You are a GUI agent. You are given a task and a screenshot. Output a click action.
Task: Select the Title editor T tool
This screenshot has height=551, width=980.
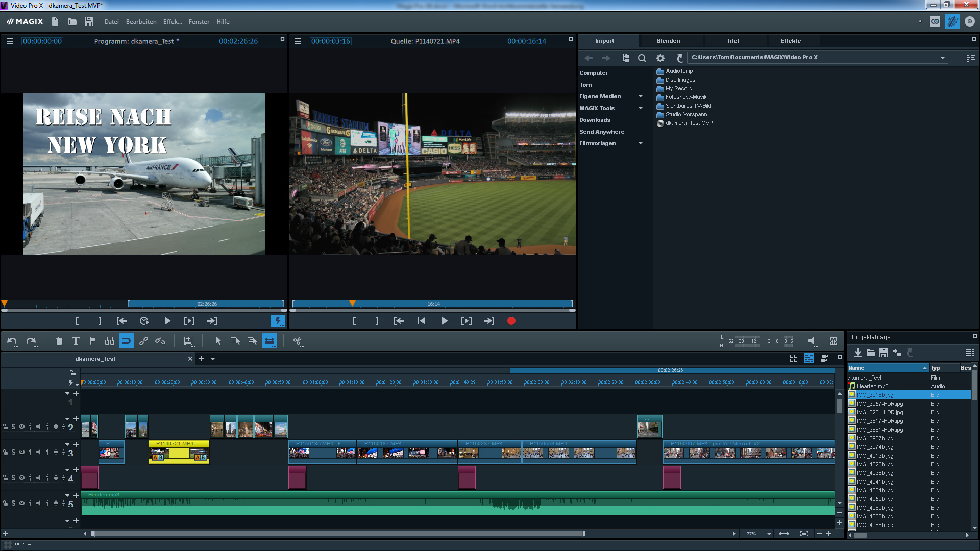click(76, 341)
